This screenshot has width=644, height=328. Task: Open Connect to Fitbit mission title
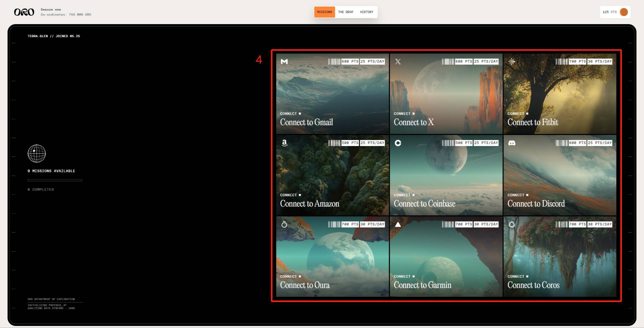point(533,122)
